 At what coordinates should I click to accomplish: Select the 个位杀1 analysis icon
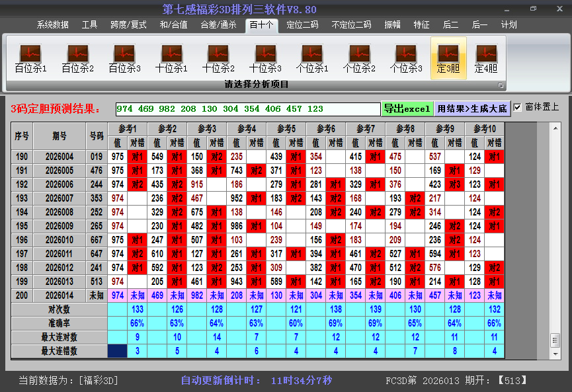point(312,58)
